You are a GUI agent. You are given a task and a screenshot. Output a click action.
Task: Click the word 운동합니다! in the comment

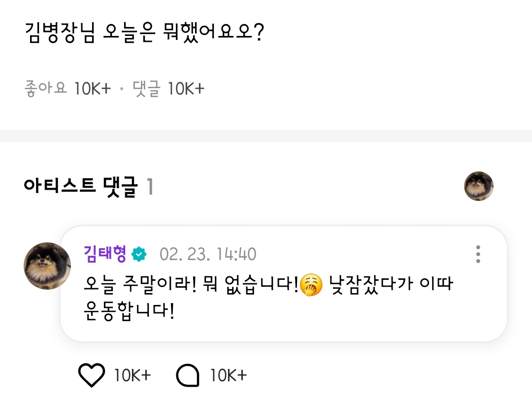pyautogui.click(x=130, y=311)
